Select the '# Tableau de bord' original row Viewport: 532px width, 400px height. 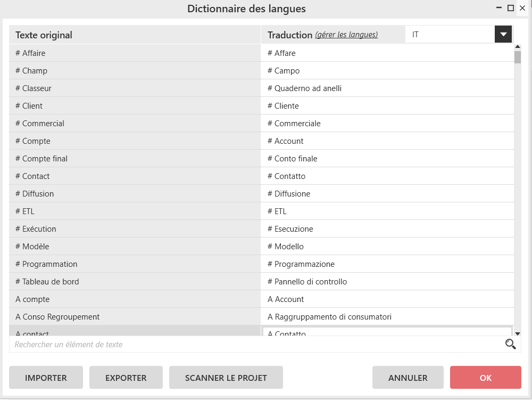135,282
